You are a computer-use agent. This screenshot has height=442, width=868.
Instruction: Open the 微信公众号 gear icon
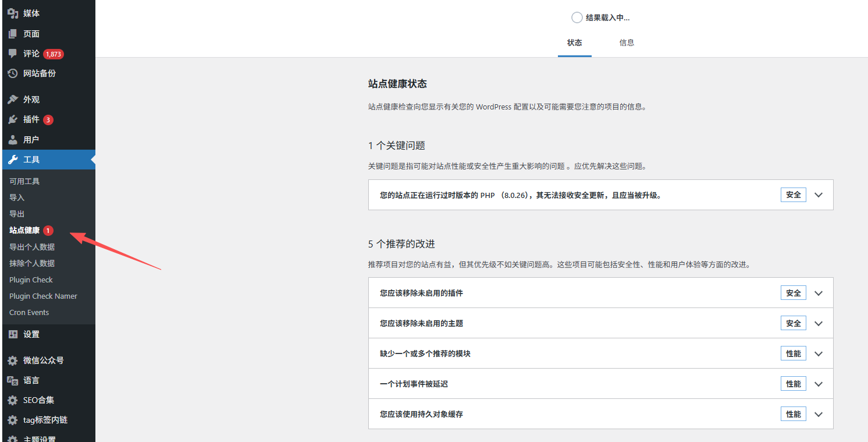[x=13, y=360]
